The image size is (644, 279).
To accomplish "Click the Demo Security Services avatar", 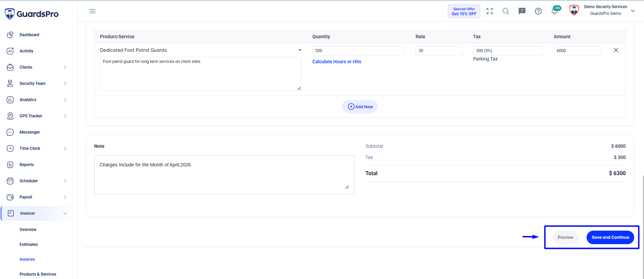I will [x=574, y=10].
